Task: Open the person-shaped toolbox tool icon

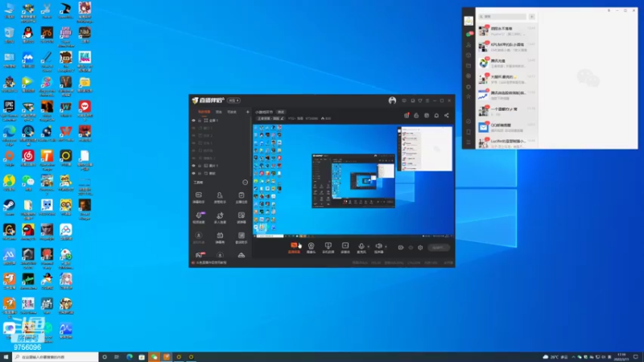Action: pos(220,195)
